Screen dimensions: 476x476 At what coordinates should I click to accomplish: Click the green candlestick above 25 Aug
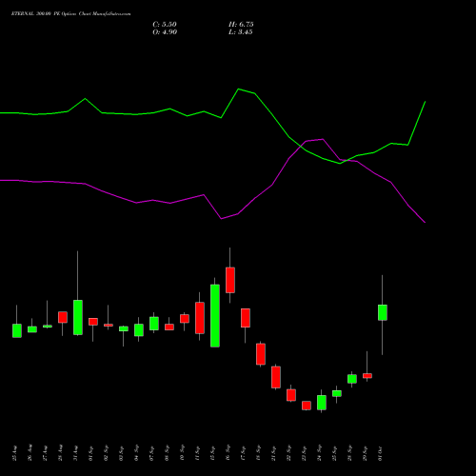[x=17, y=330]
